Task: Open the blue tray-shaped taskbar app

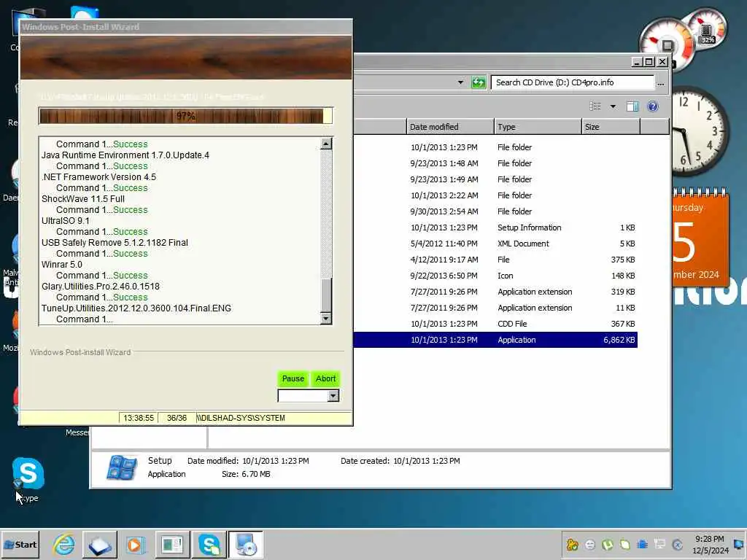Action: [100, 544]
